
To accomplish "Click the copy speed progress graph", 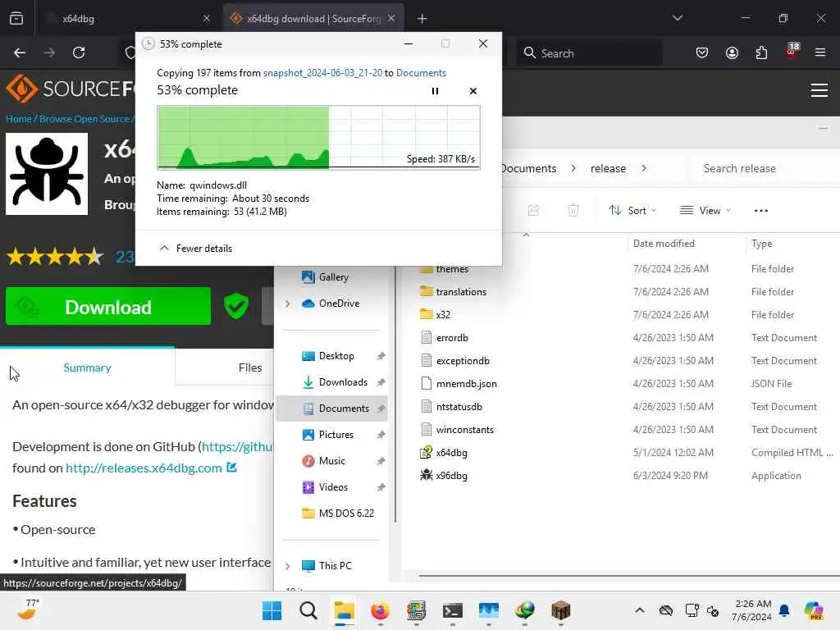I will click(318, 137).
